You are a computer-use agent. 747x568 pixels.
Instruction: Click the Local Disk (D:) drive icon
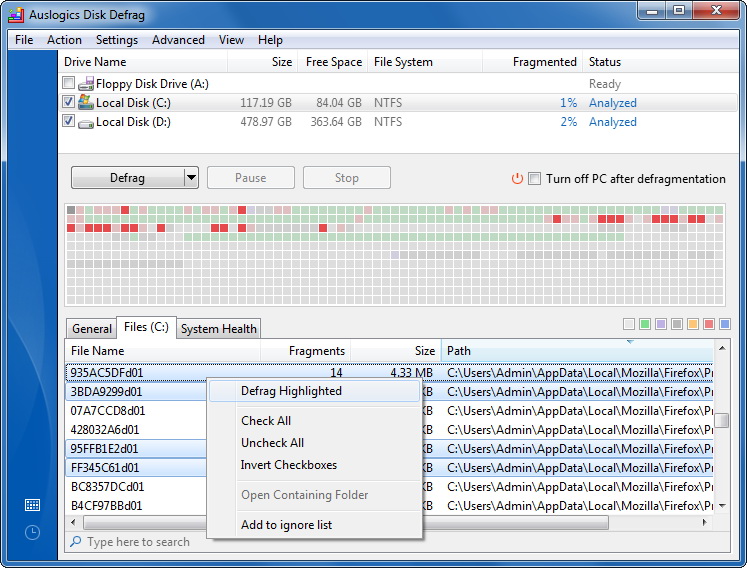click(86, 122)
